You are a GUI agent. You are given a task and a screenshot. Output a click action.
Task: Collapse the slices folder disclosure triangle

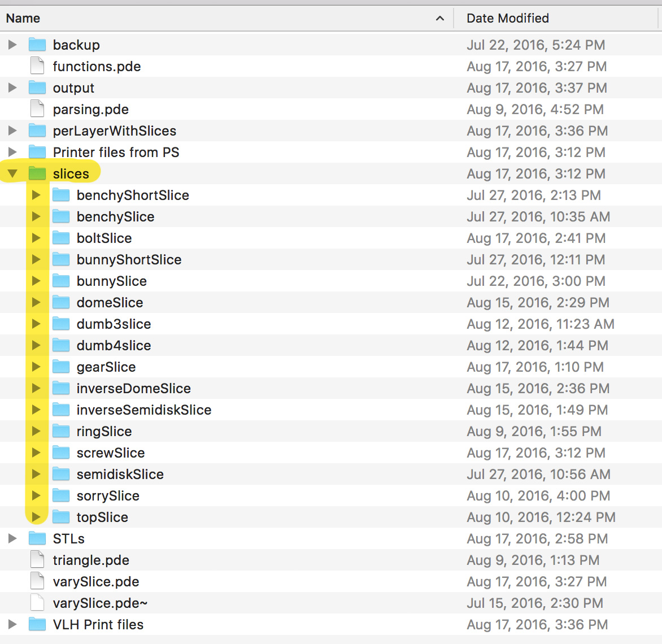pos(12,173)
